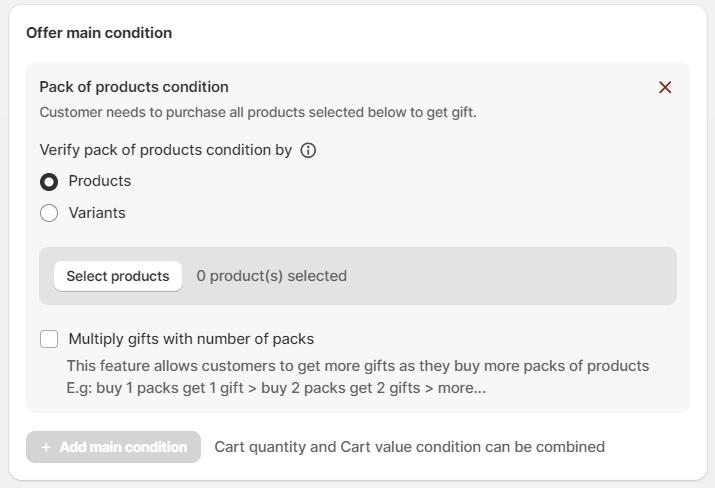Screen dimensions: 715x488
Task: Click the Pack of products condition title
Action: [134, 87]
